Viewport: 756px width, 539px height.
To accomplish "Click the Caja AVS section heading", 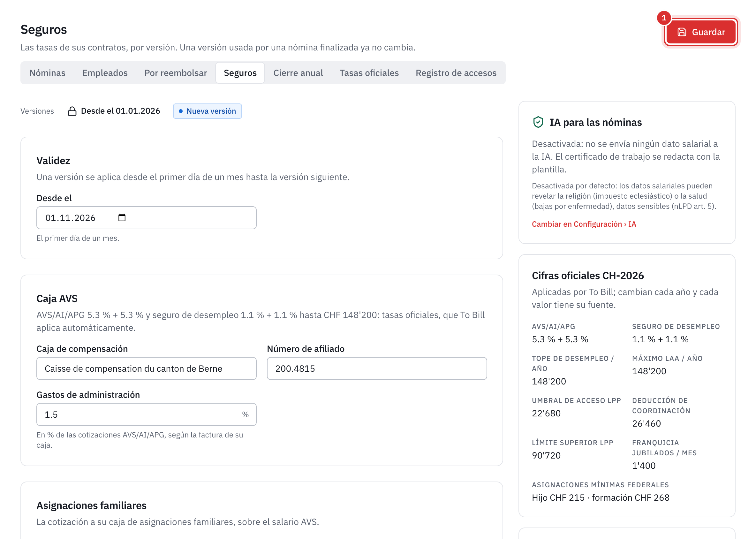I will [x=57, y=298].
